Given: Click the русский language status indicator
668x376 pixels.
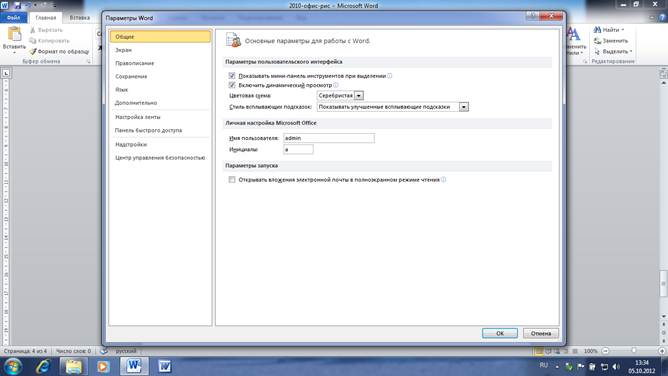Looking at the screenshot, I should (126, 351).
